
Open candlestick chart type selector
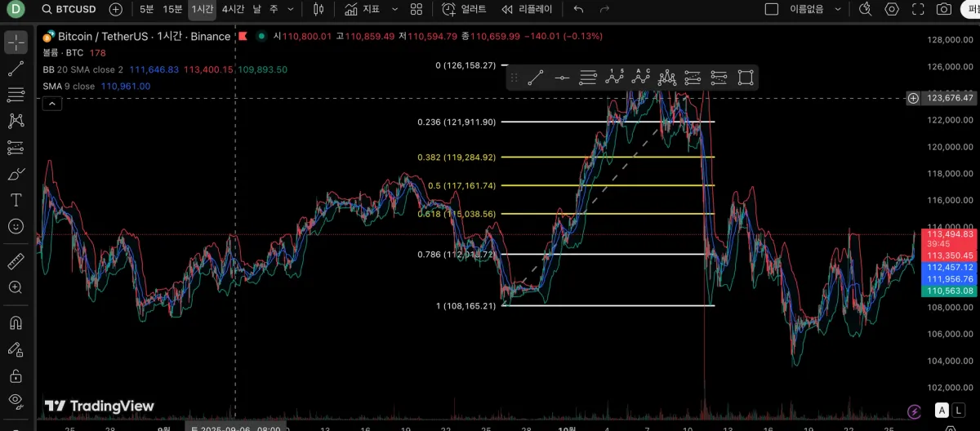[318, 9]
